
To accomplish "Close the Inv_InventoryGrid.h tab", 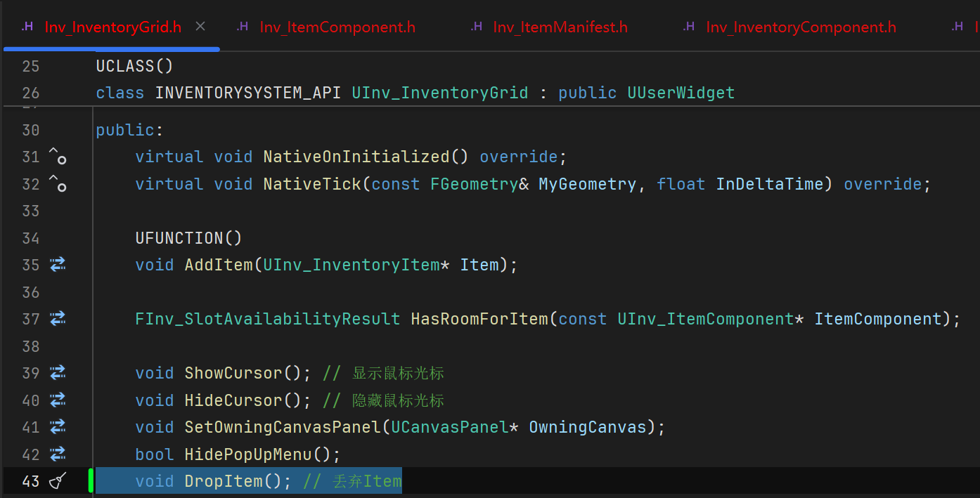I will [200, 27].
